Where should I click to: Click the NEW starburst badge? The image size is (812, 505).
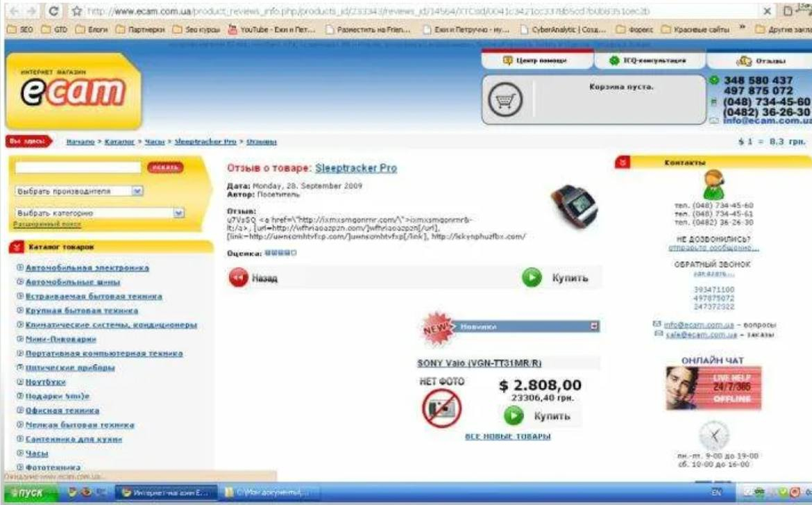pyautogui.click(x=438, y=328)
